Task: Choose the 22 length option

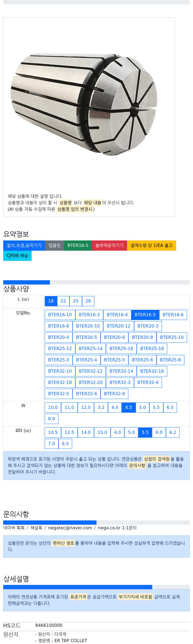Action: [63, 301]
